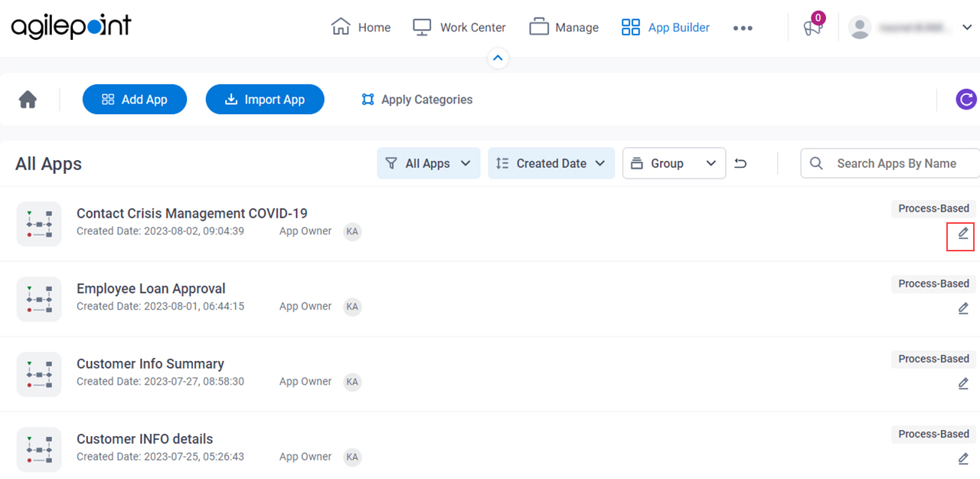The height and width of the screenshot is (479, 980).
Task: Open the Customer INFO details app
Action: click(145, 438)
